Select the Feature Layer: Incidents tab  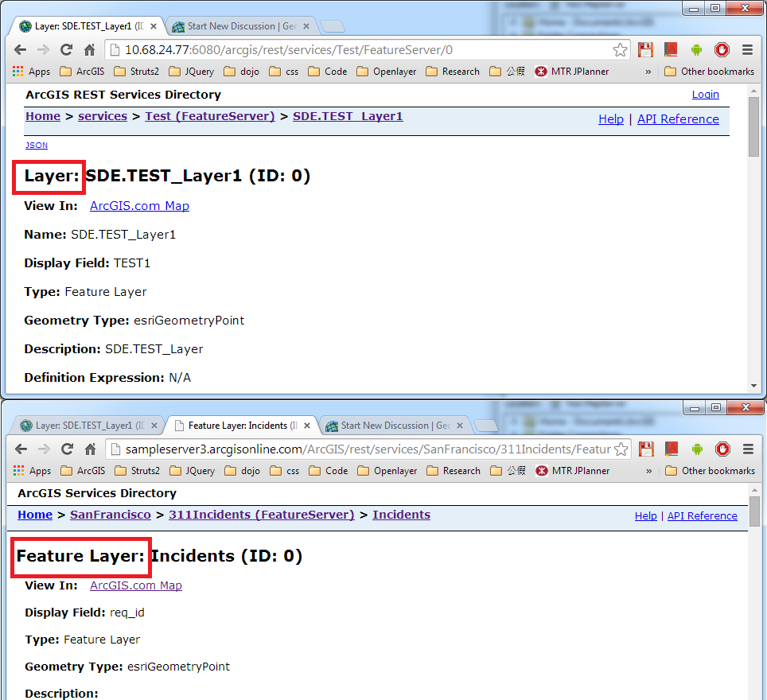click(x=242, y=426)
